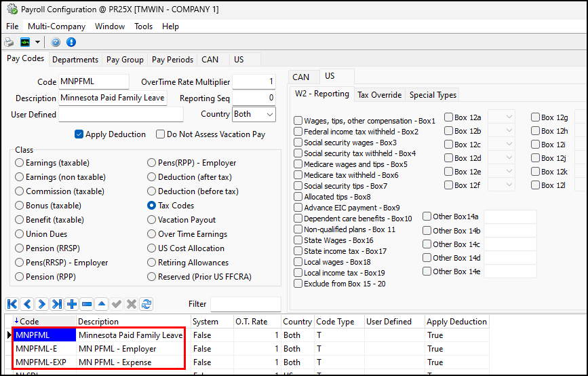Refresh the pay code grid data
588x376 pixels.
click(146, 304)
